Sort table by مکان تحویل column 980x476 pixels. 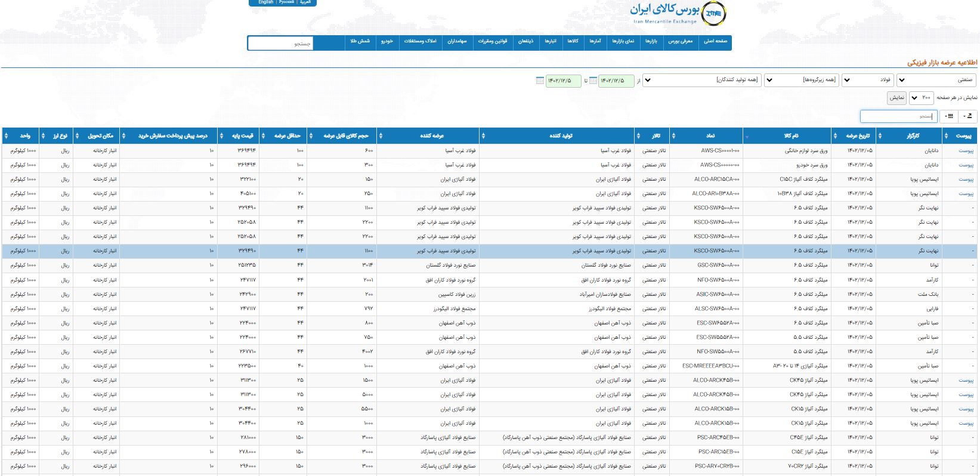tap(97, 136)
